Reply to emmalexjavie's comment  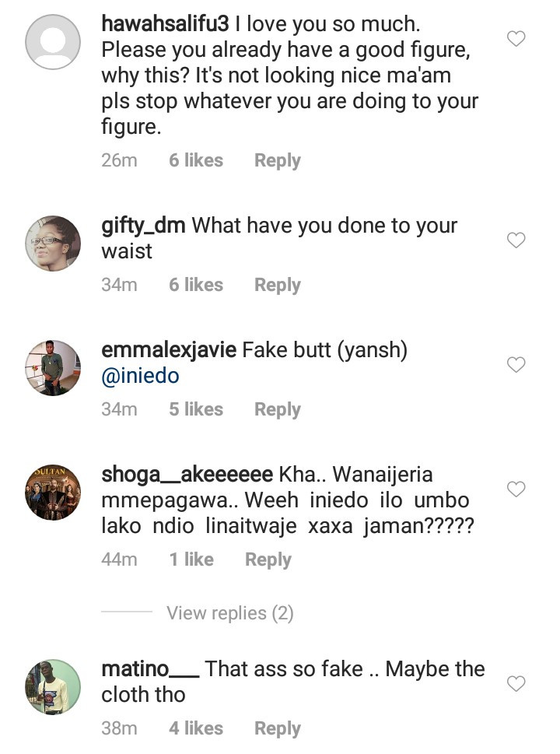tap(277, 409)
